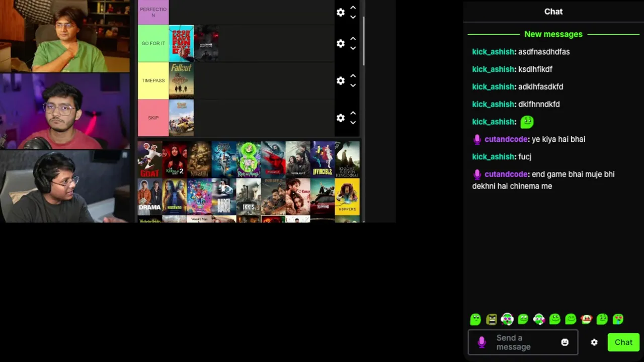Click cutandcode username on 'ye kiya hai' message
644x362 pixels.
click(x=506, y=139)
